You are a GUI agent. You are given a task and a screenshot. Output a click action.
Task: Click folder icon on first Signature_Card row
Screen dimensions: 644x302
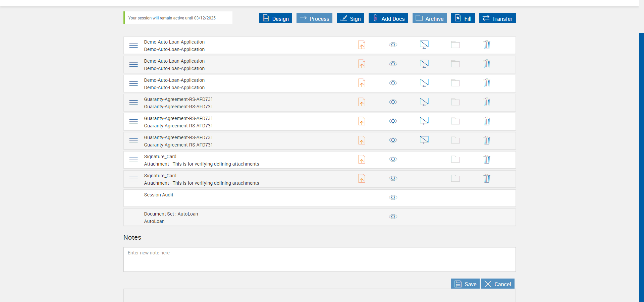click(455, 159)
